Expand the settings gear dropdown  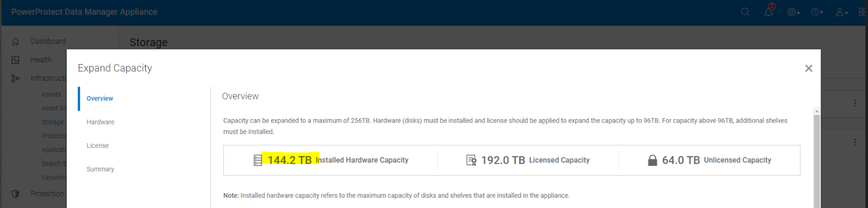point(793,12)
